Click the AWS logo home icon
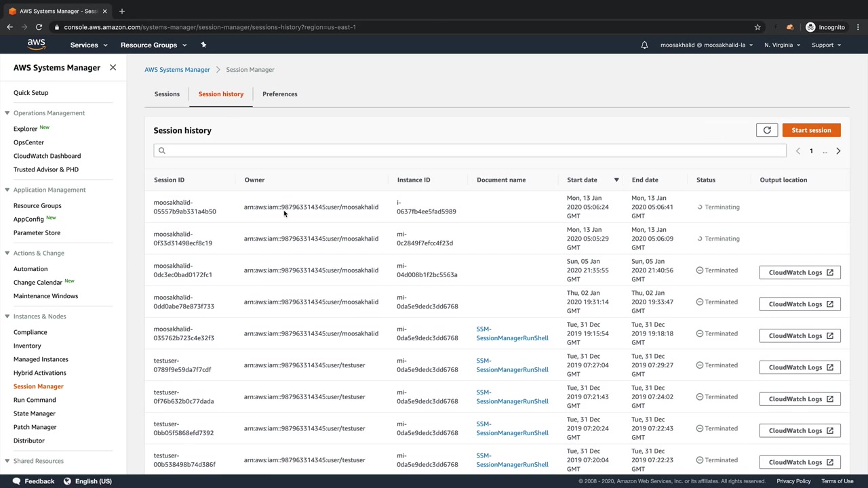 (37, 45)
